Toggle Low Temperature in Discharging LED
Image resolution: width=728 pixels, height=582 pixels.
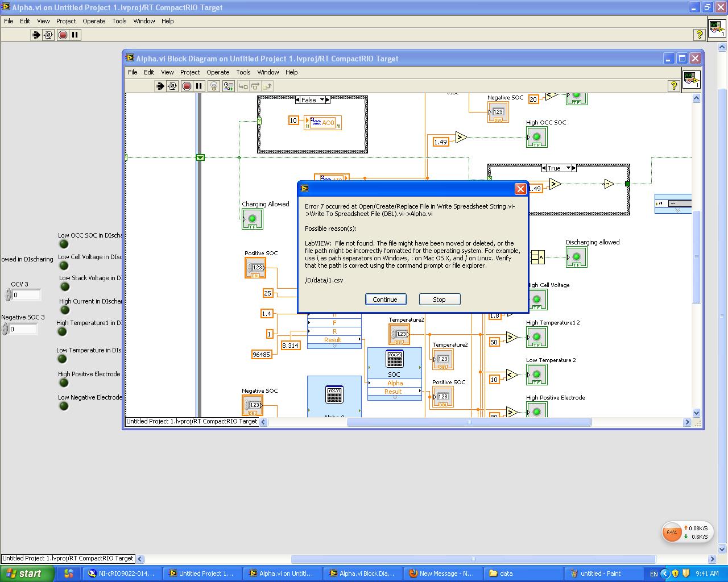tap(62, 359)
